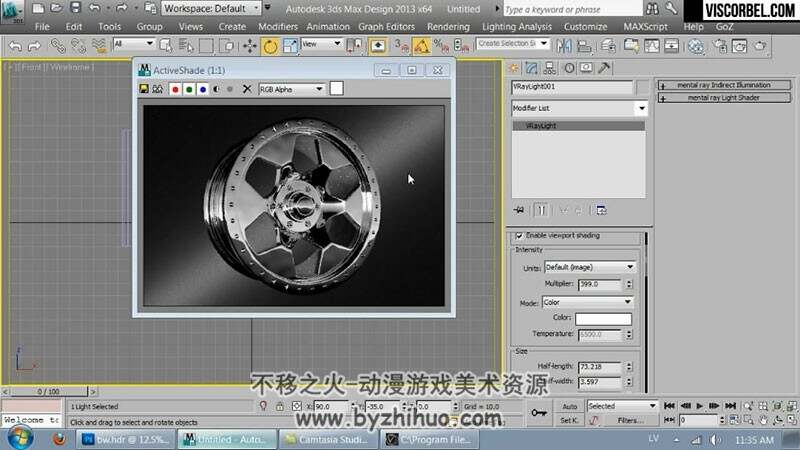This screenshot has width=800, height=450.
Task: Open the Graph Editors menu
Action: (386, 27)
